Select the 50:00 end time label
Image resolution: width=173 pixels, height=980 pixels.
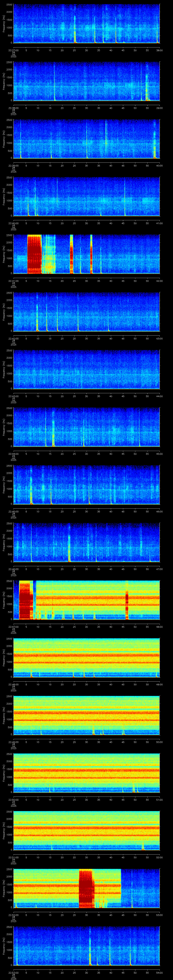tap(159, 742)
